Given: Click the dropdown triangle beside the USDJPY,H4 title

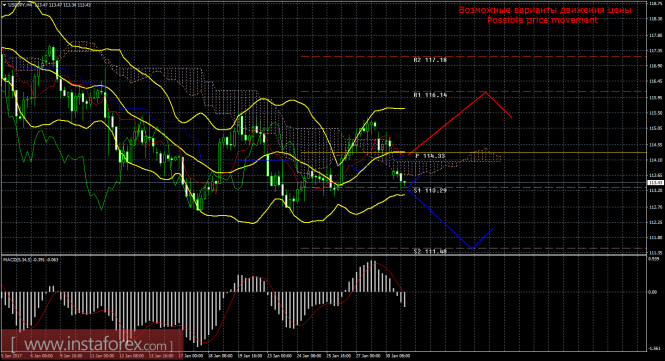Looking at the screenshot, I should click(x=4, y=5).
